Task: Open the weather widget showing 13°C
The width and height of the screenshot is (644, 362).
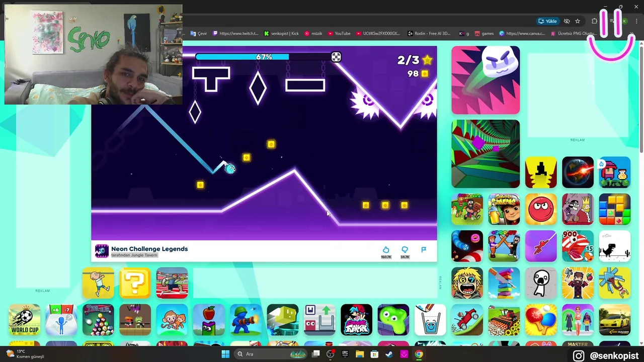Action: click(25, 354)
